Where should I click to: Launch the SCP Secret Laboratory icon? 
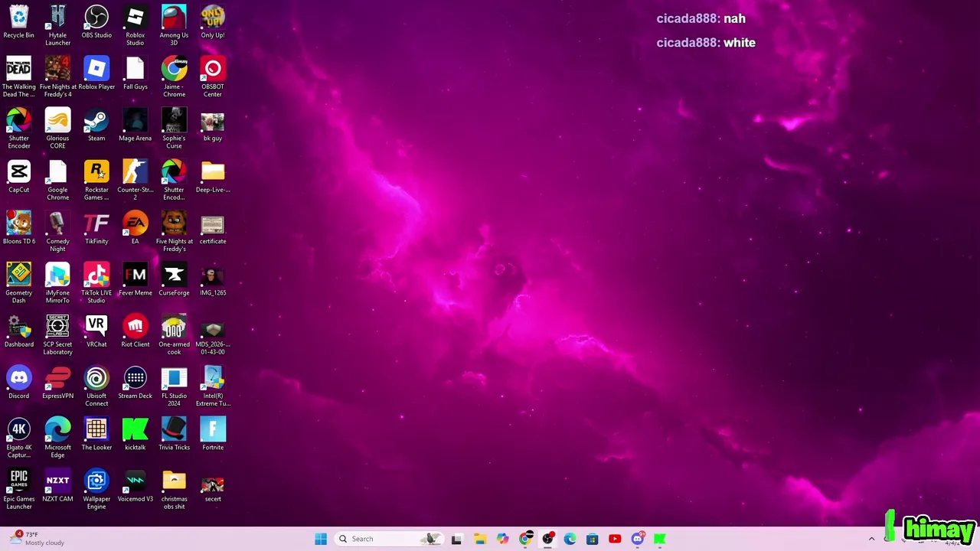57,334
